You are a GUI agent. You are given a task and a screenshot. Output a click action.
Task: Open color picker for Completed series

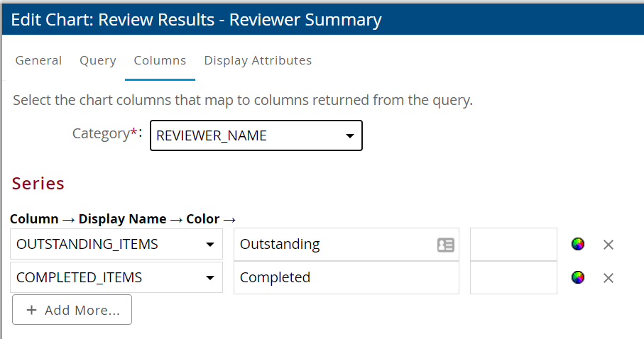(578, 277)
